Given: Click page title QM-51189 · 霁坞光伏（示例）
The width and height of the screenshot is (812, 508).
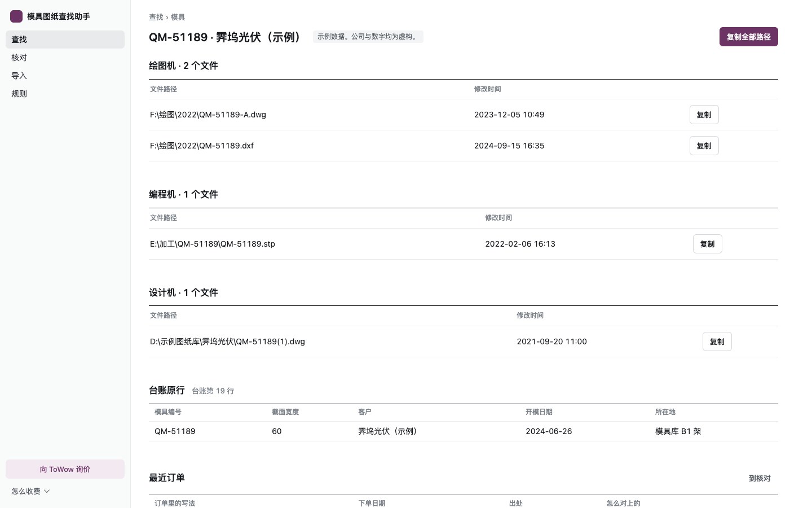Looking at the screenshot, I should coord(227,37).
